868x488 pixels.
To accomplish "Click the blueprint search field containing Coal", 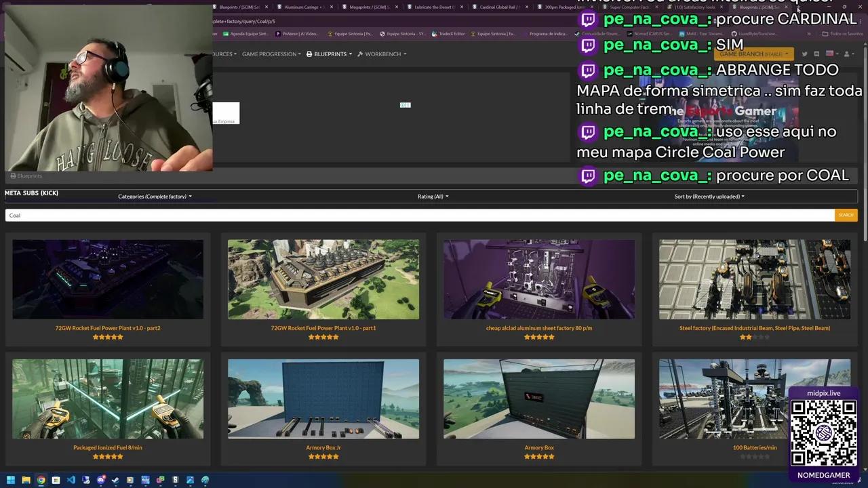I will [420, 215].
